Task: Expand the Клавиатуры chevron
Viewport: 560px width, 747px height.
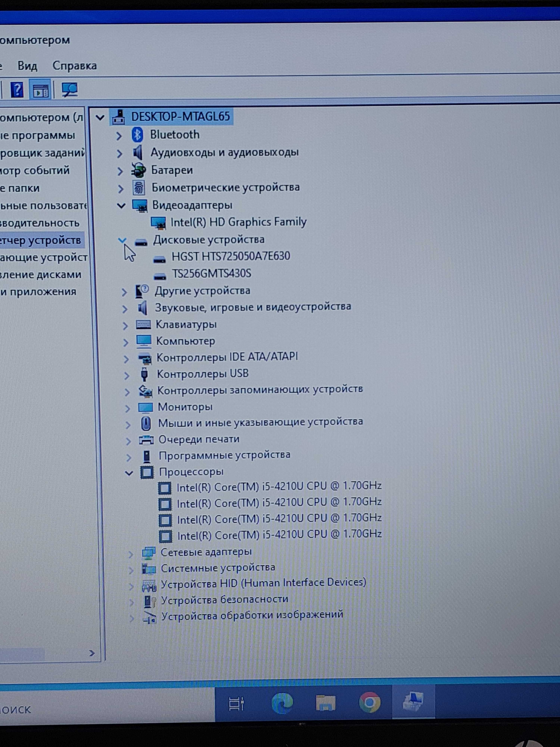Action: tap(125, 326)
